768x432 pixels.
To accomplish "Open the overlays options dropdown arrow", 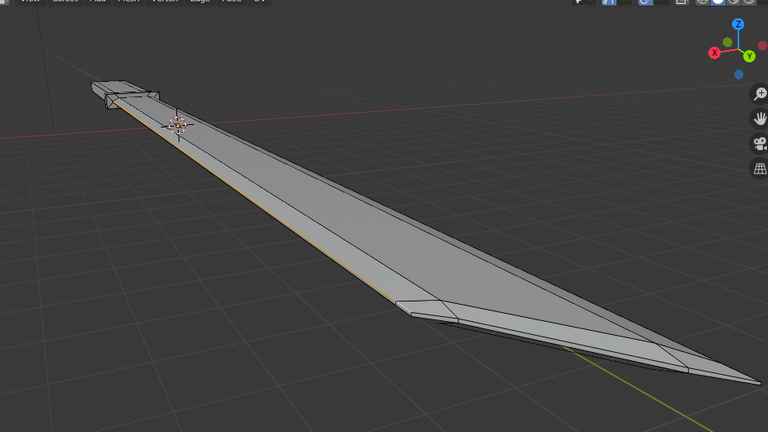I will point(660,2).
